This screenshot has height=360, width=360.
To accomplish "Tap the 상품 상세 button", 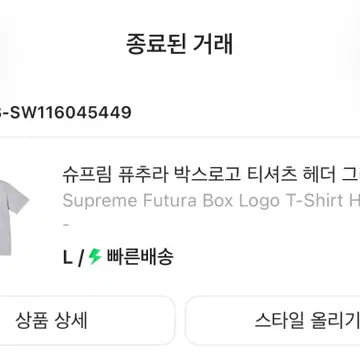I will pos(87,321).
